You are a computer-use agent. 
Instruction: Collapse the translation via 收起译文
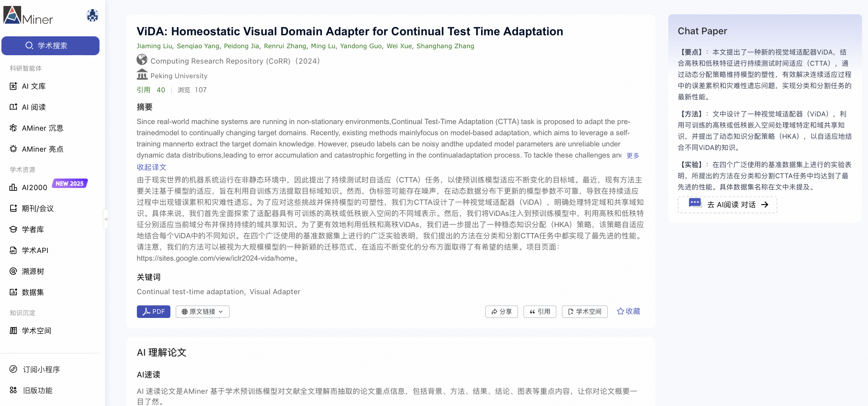tap(152, 167)
